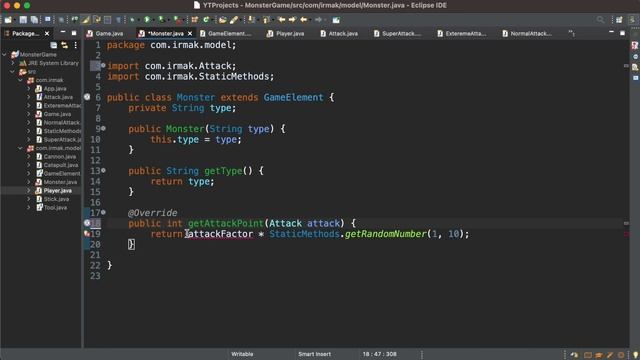This screenshot has width=640, height=360.
Task: Select Stick.java in the tree
Action: point(56,199)
